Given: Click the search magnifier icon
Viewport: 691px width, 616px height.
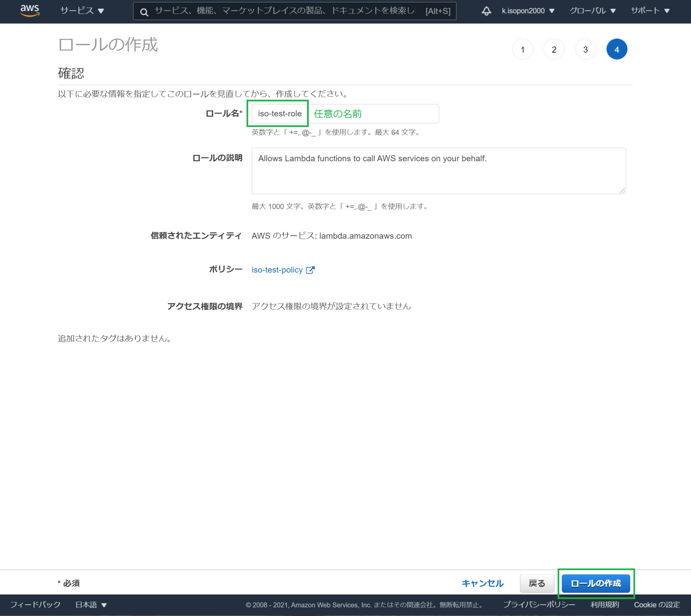Looking at the screenshot, I should click(x=144, y=11).
